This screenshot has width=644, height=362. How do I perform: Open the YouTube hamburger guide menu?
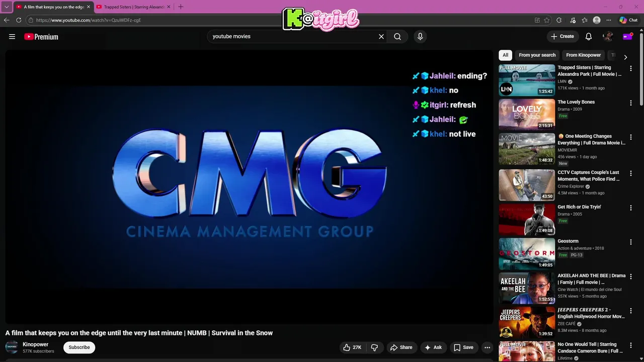pos(12,37)
